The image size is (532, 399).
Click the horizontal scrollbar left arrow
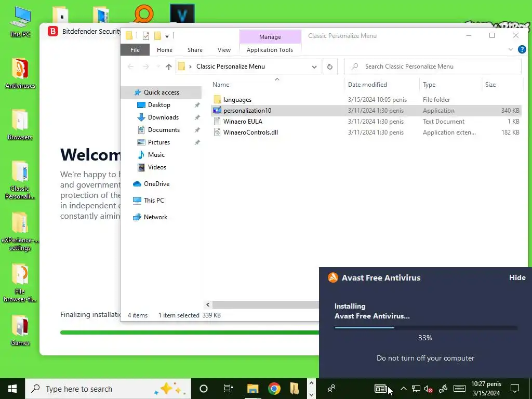(x=208, y=304)
